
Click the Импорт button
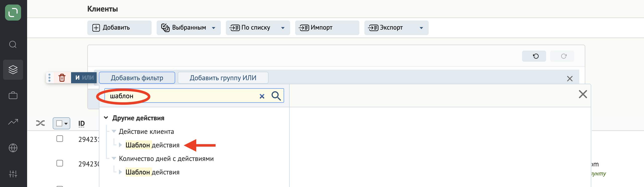tap(327, 28)
